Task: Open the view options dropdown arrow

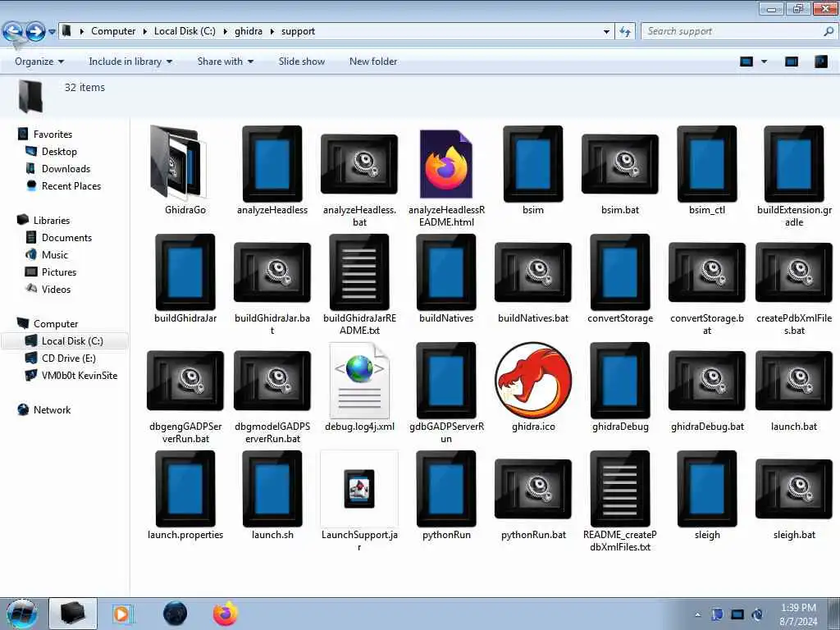Action: click(765, 62)
